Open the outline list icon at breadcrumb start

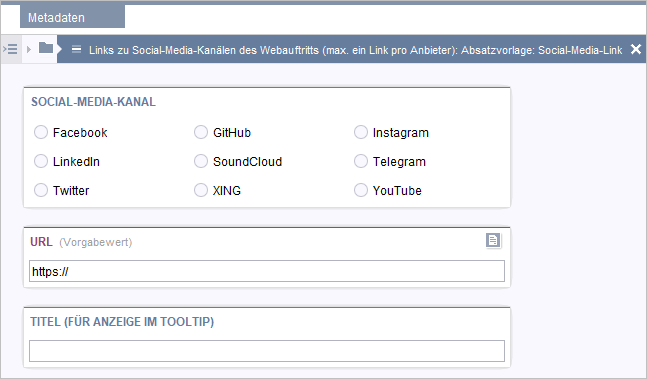[x=10, y=49]
